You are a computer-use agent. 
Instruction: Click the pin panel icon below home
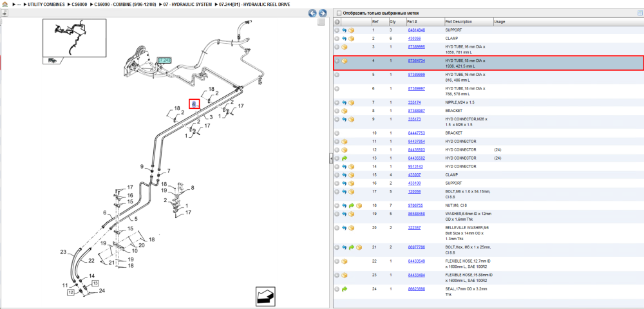(4, 13)
